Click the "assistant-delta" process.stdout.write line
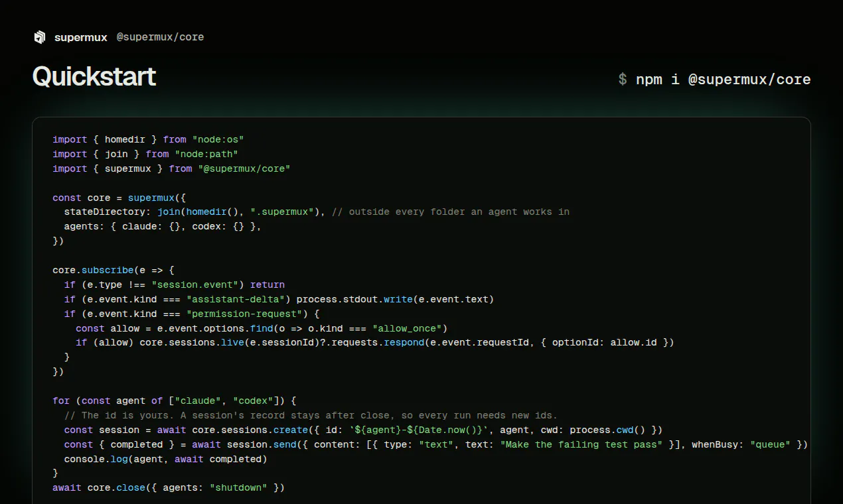Screen dimensions: 843x504 [279, 300]
